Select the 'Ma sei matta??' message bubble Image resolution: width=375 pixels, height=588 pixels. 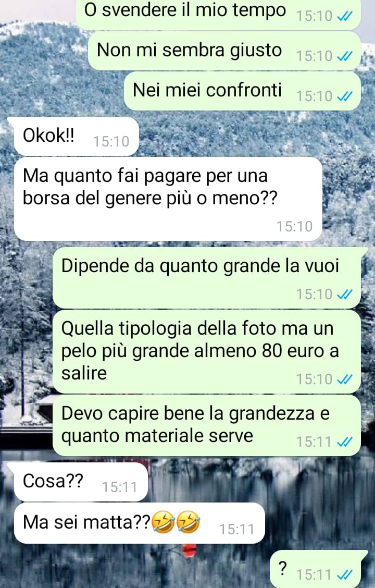click(x=140, y=523)
